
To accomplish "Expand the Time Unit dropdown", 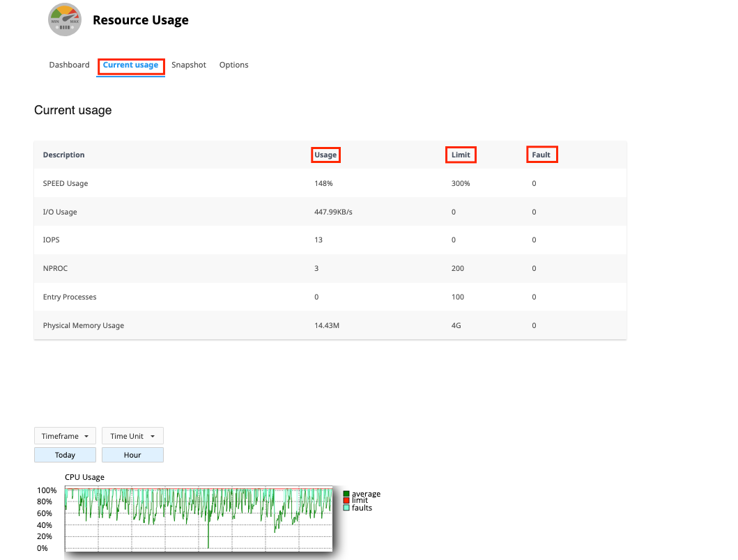I will tap(132, 436).
